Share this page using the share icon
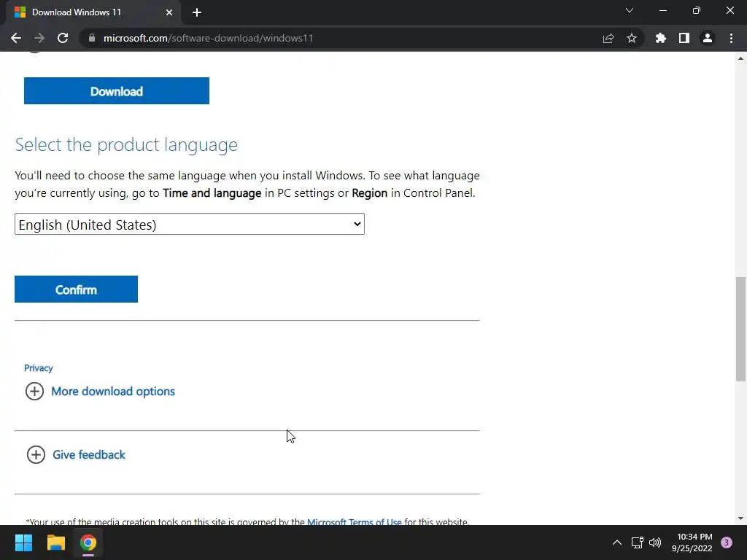Viewport: 747px width, 560px height. pyautogui.click(x=608, y=38)
